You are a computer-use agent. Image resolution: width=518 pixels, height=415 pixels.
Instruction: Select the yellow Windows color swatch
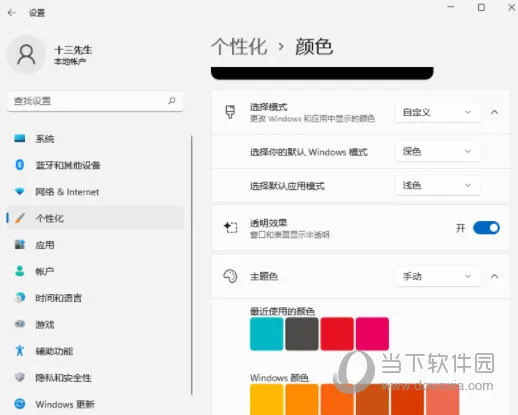click(267, 399)
